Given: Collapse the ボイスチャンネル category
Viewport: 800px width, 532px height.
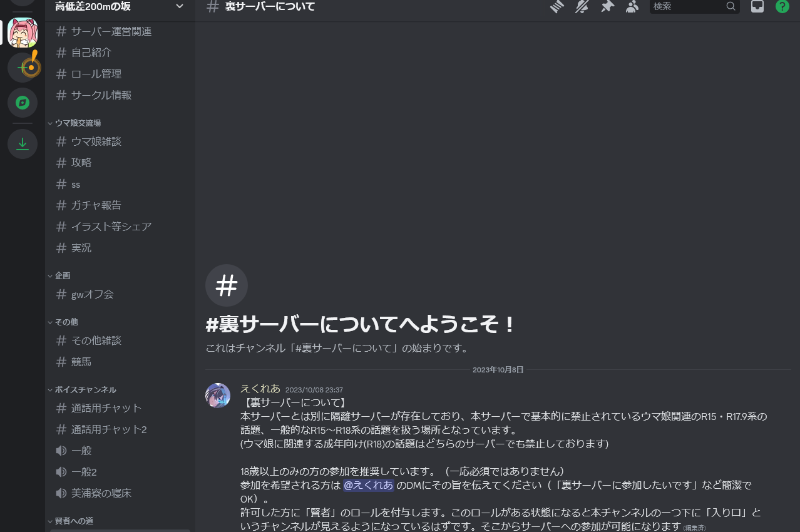Looking at the screenshot, I should click(85, 389).
